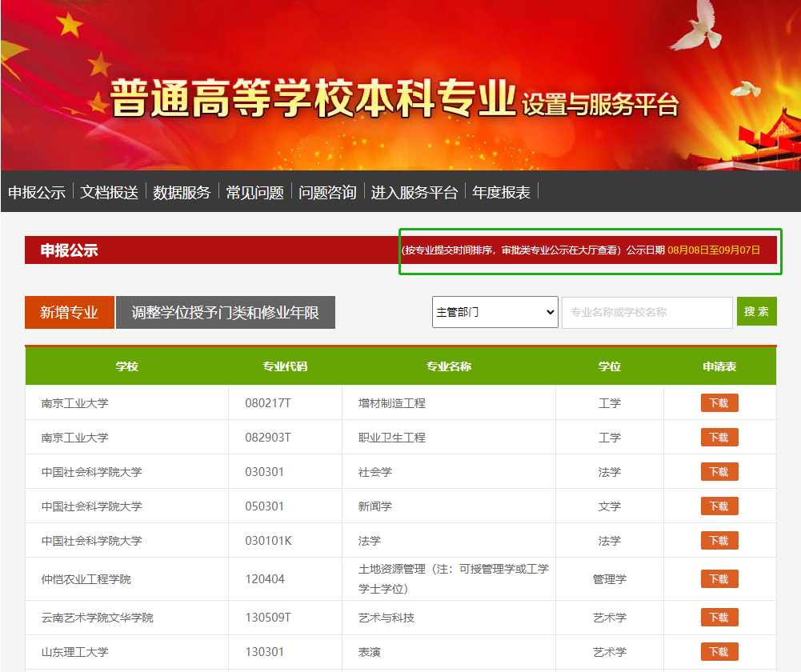This screenshot has width=801, height=672.
Task: Click 下载 for 艺术与科技 row
Action: click(x=719, y=618)
